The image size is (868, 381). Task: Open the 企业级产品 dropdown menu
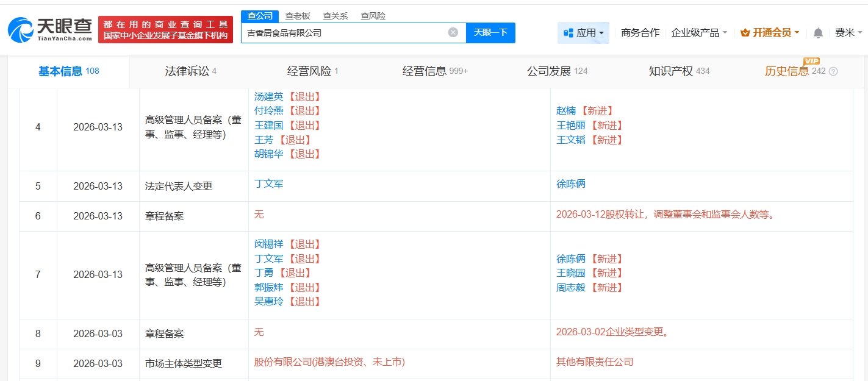[699, 33]
